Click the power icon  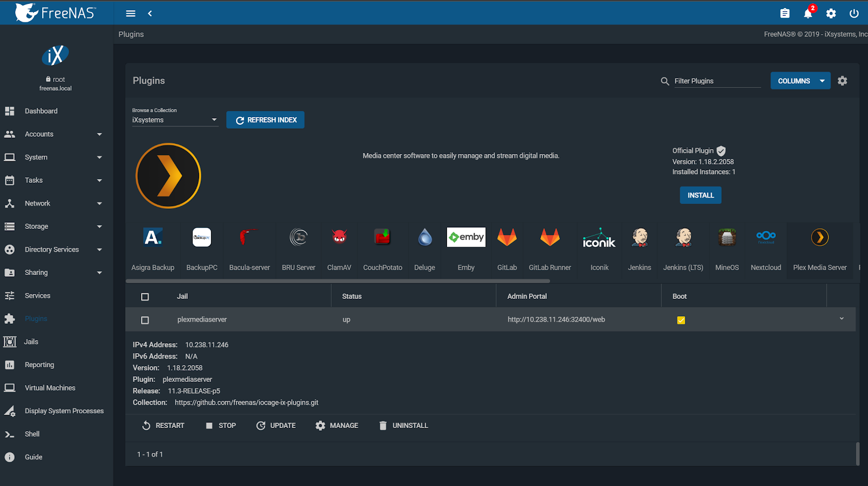(854, 14)
